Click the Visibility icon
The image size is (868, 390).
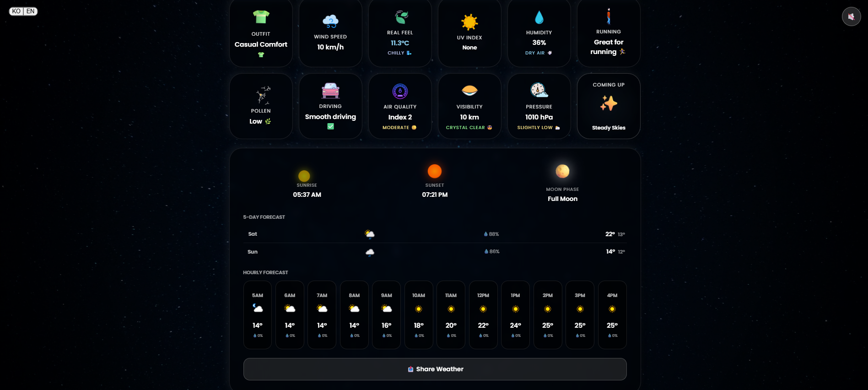[469, 91]
